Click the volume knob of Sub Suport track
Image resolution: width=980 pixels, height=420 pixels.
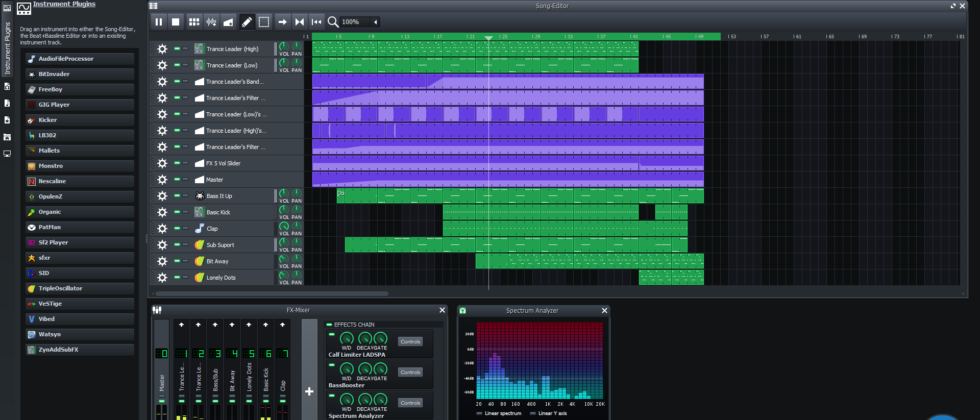coord(283,242)
